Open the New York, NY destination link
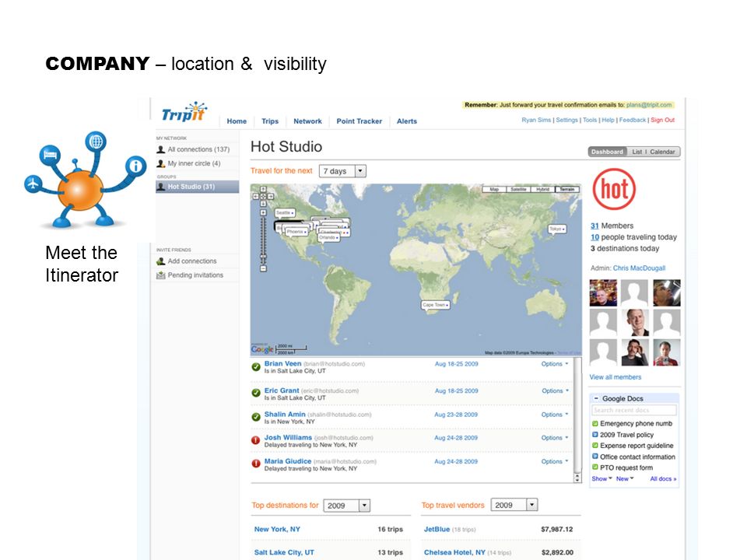The image size is (747, 560). 277,529
